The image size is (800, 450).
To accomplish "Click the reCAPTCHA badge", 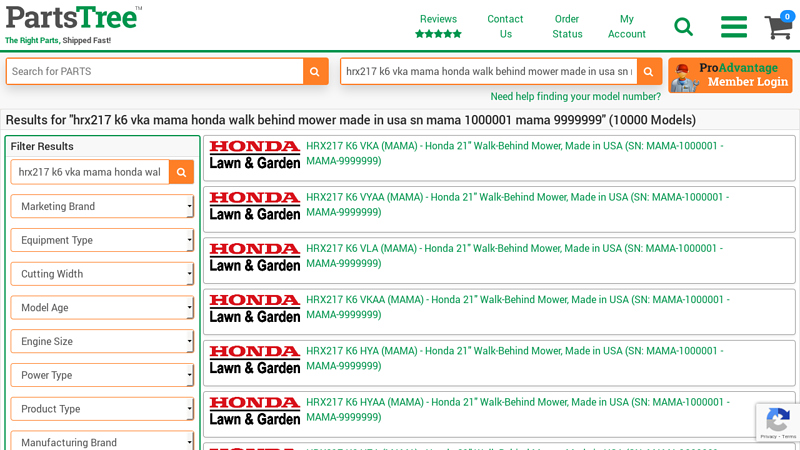I will coord(778,422).
